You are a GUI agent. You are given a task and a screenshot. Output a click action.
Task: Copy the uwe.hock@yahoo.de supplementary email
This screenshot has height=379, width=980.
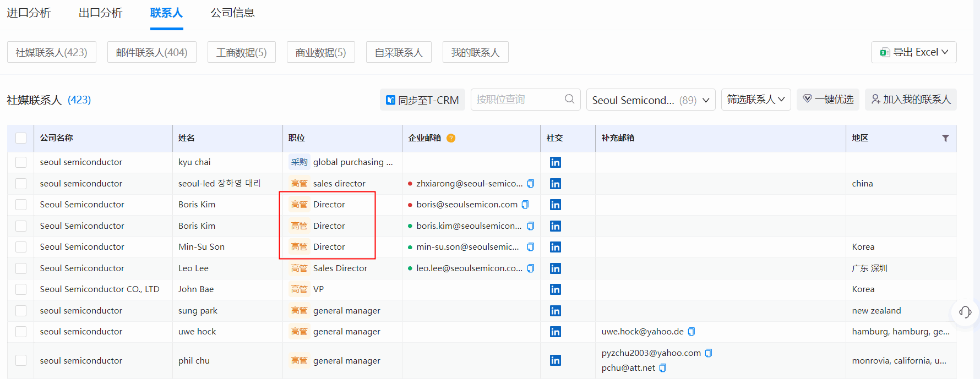click(692, 332)
